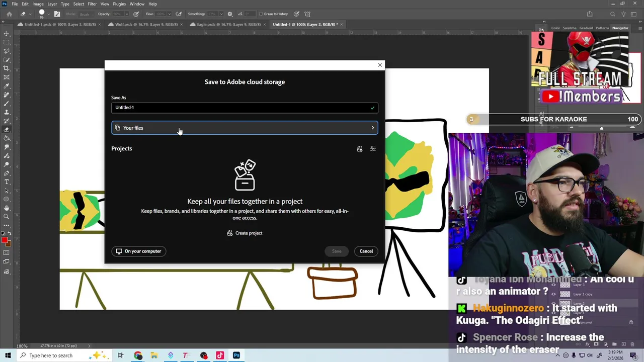The image size is (644, 362).
Task: Select the Brush tool in toolbar
Action: click(7, 103)
